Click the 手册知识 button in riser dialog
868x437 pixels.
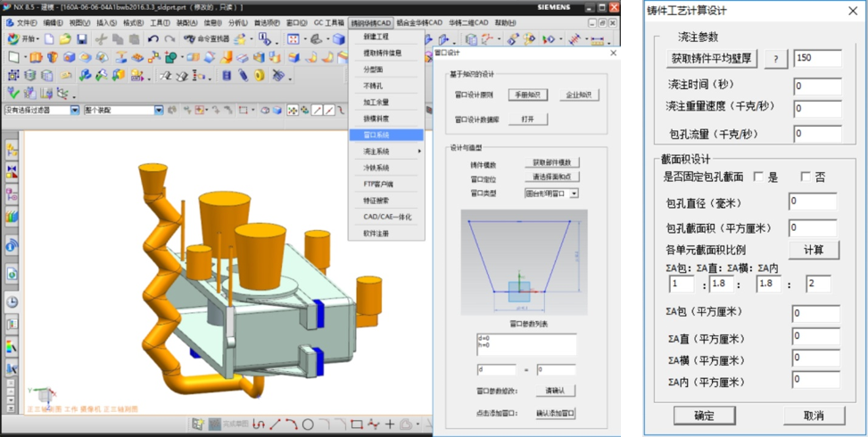click(528, 95)
